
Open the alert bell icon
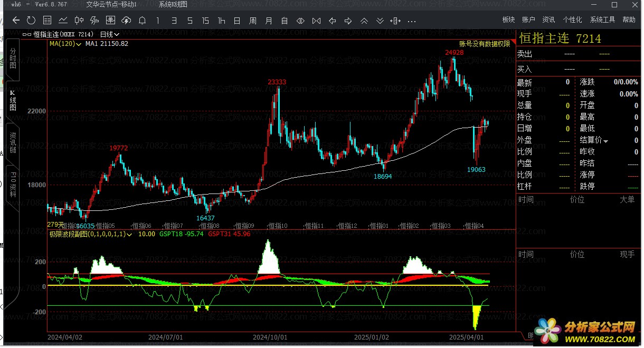(x=142, y=21)
